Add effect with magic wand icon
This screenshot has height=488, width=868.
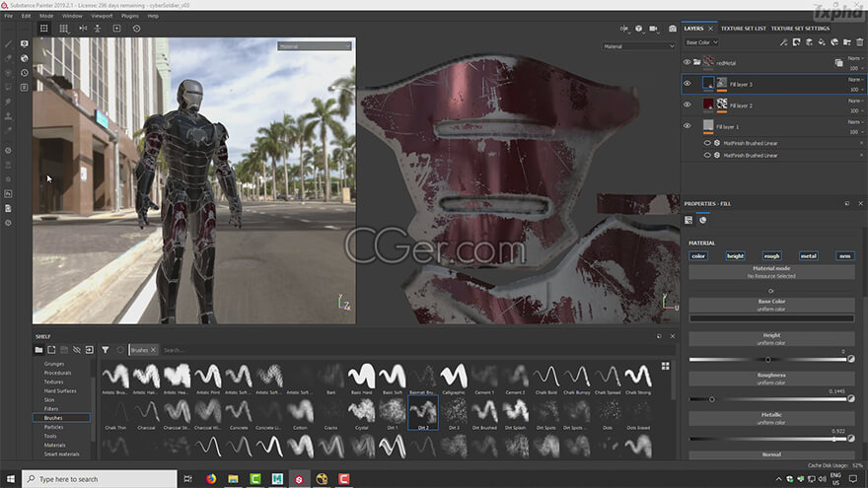coord(783,42)
